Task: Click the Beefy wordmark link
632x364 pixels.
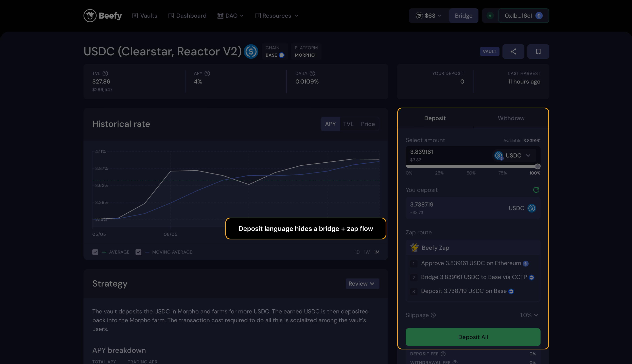Action: [110, 16]
